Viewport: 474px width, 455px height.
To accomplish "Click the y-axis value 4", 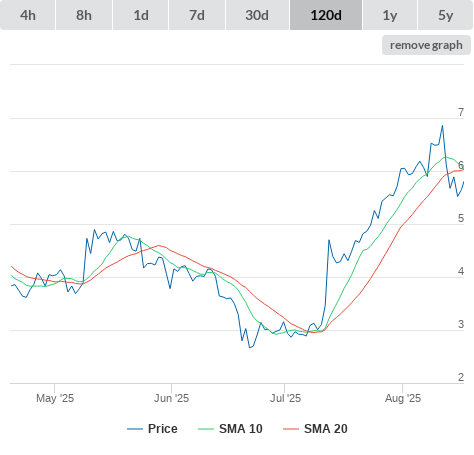I will pos(461,271).
